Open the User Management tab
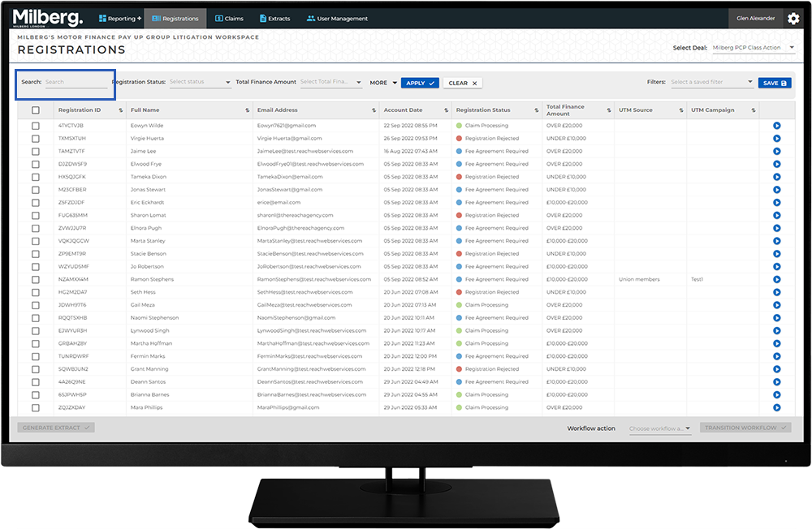The width and height of the screenshot is (812, 529). point(337,19)
